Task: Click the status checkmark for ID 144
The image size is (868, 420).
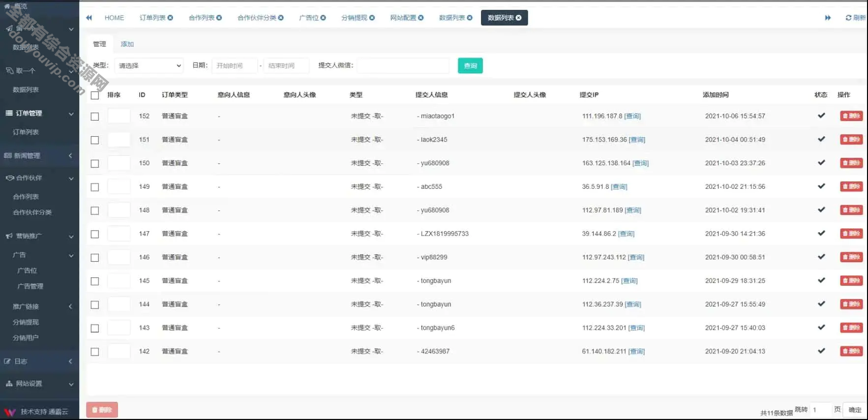Action: click(x=821, y=304)
